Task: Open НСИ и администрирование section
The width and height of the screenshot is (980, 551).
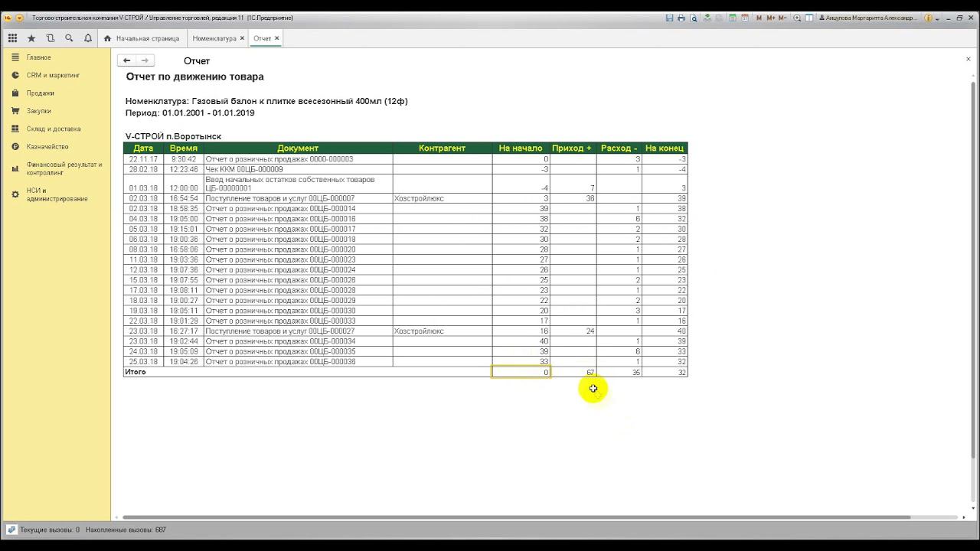Action: pos(57,194)
